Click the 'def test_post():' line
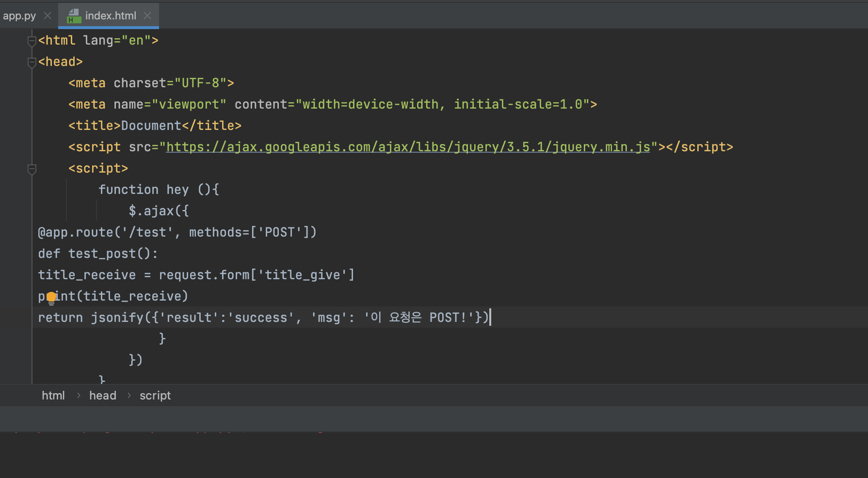The image size is (868, 478). click(98, 254)
